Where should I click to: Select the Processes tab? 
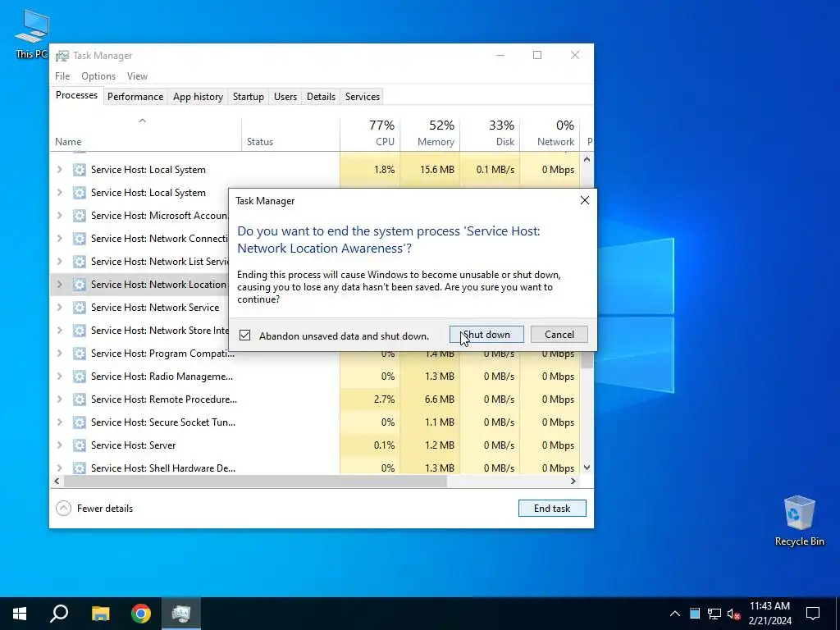pyautogui.click(x=76, y=95)
